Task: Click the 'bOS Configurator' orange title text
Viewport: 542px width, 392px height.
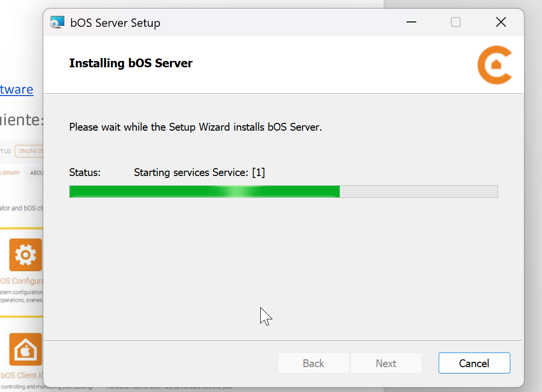Action: coord(21,281)
